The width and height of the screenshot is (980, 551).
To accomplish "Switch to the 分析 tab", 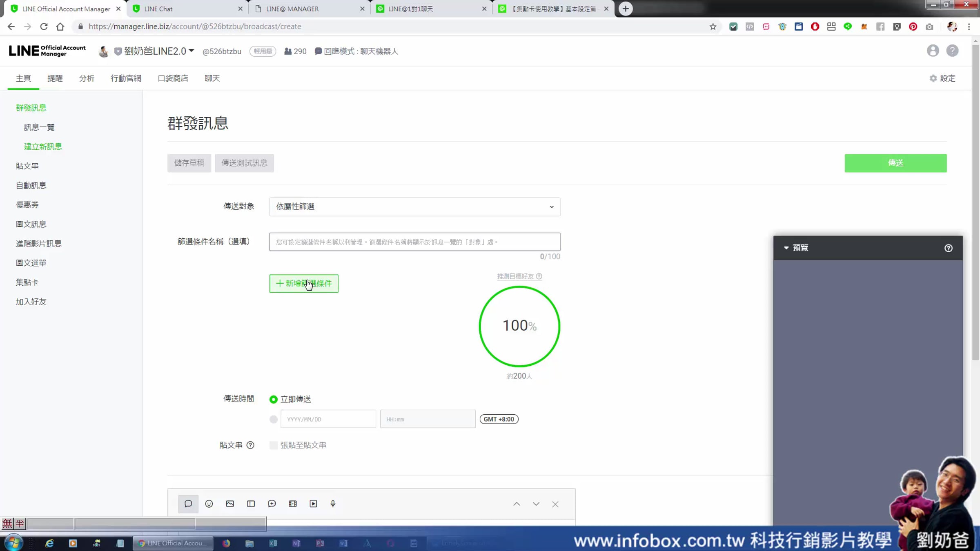I will 87,78.
